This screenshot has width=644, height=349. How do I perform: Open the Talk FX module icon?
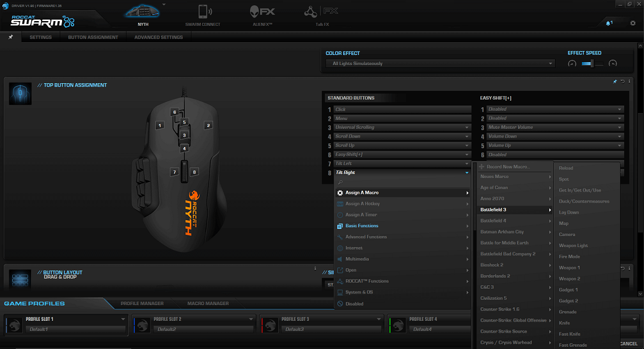click(x=321, y=12)
